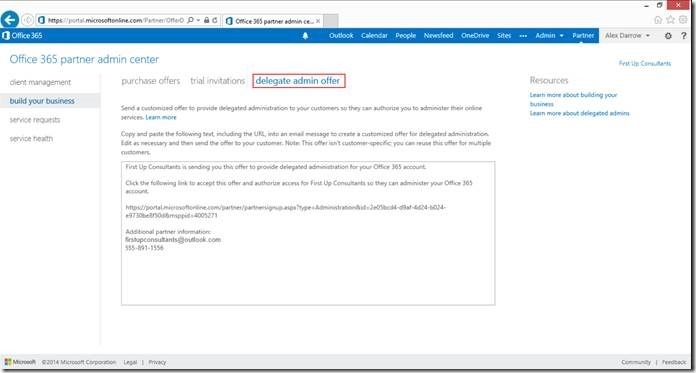Refresh the page with reload icon
The width and height of the screenshot is (696, 373).
pos(215,20)
